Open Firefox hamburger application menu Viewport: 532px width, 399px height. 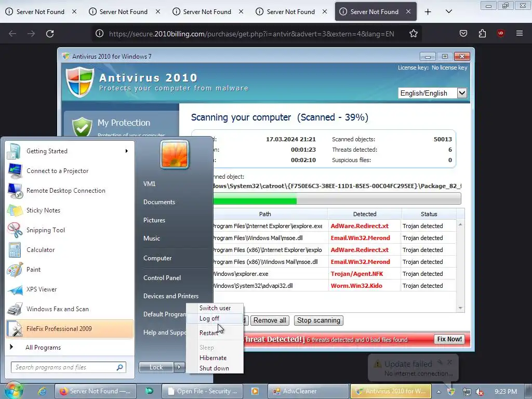[520, 33]
